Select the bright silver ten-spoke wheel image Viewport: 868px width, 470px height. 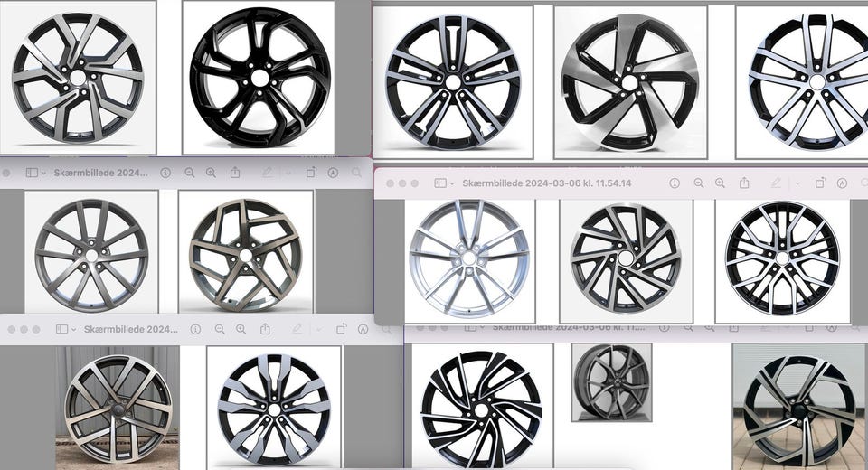(469, 259)
